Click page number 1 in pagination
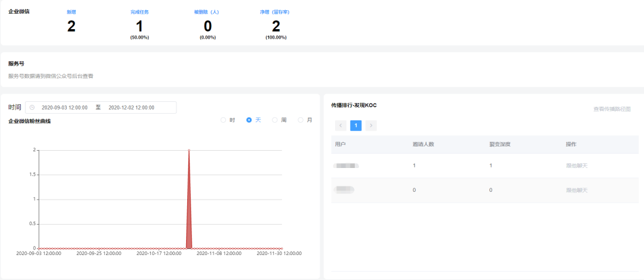The height and width of the screenshot is (280, 644). click(356, 126)
